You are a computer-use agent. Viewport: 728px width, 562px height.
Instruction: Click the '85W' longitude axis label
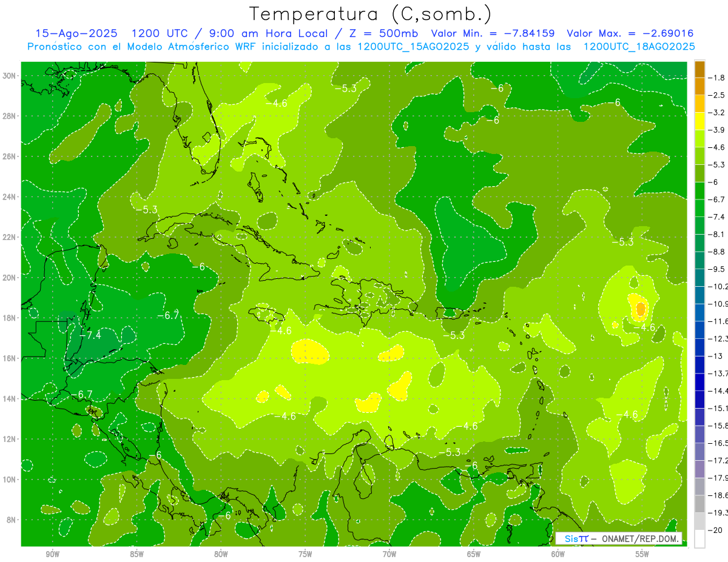pos(136,554)
